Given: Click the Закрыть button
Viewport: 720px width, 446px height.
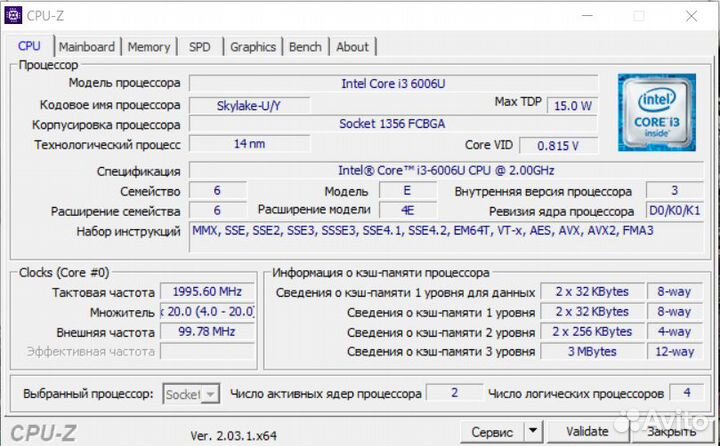Looking at the screenshot, I should pos(671,431).
